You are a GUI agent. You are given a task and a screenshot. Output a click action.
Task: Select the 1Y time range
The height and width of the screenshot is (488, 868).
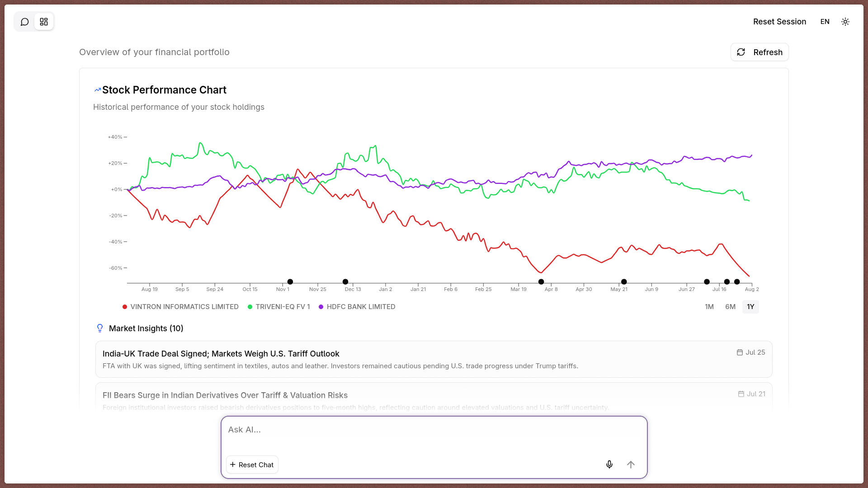750,307
